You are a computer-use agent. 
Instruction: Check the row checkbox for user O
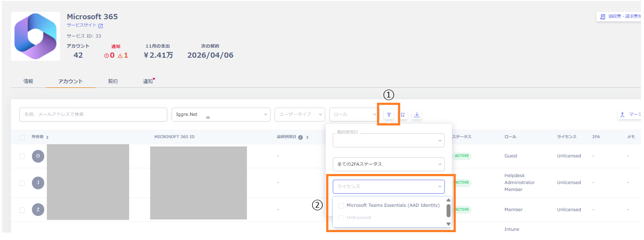click(x=22, y=156)
